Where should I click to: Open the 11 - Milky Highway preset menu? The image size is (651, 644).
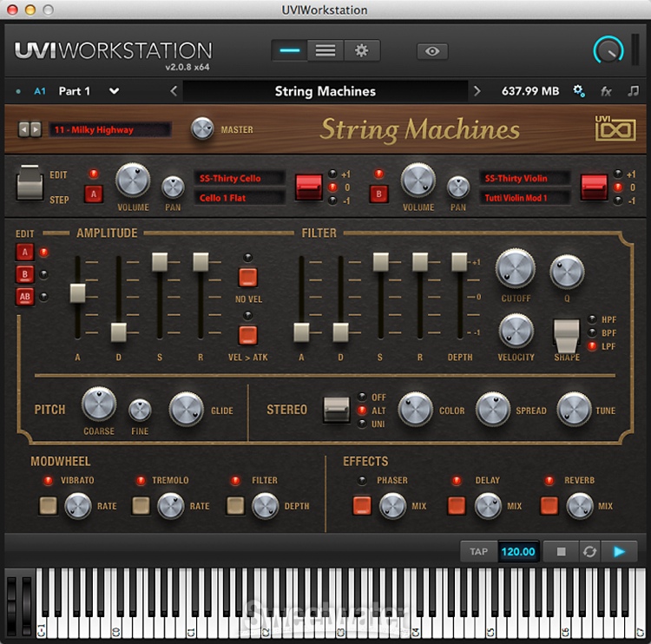pos(109,129)
